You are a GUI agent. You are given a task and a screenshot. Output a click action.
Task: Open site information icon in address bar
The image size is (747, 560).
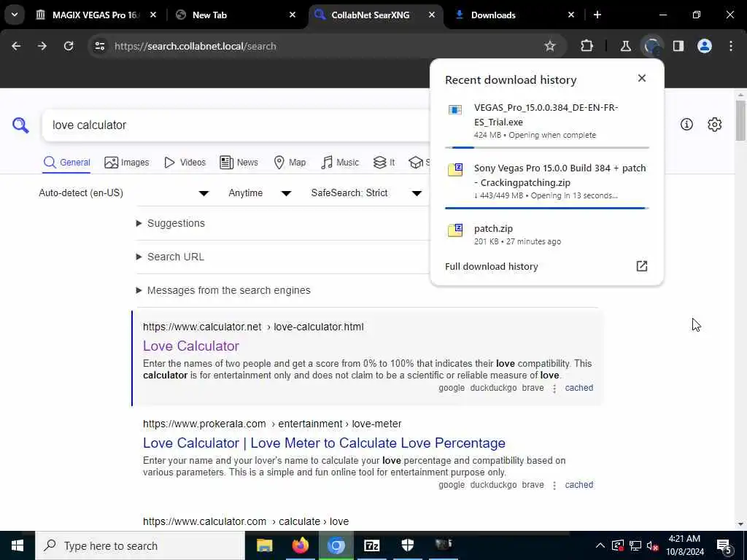[99, 46]
